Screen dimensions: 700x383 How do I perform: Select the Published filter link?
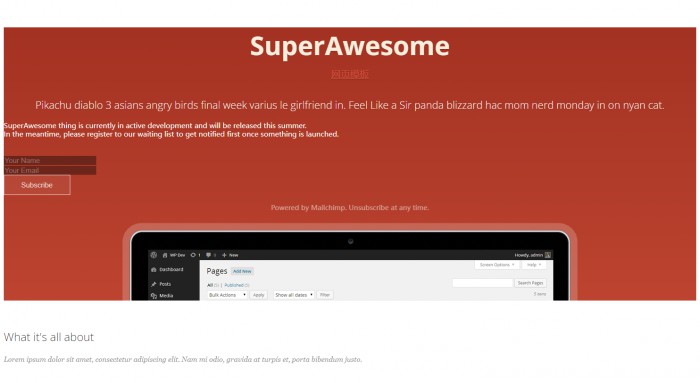234,285
